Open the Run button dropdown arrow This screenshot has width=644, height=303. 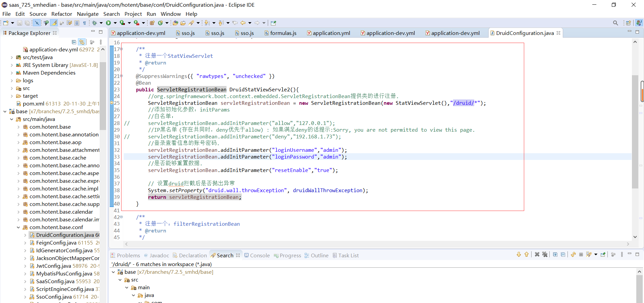pos(115,23)
